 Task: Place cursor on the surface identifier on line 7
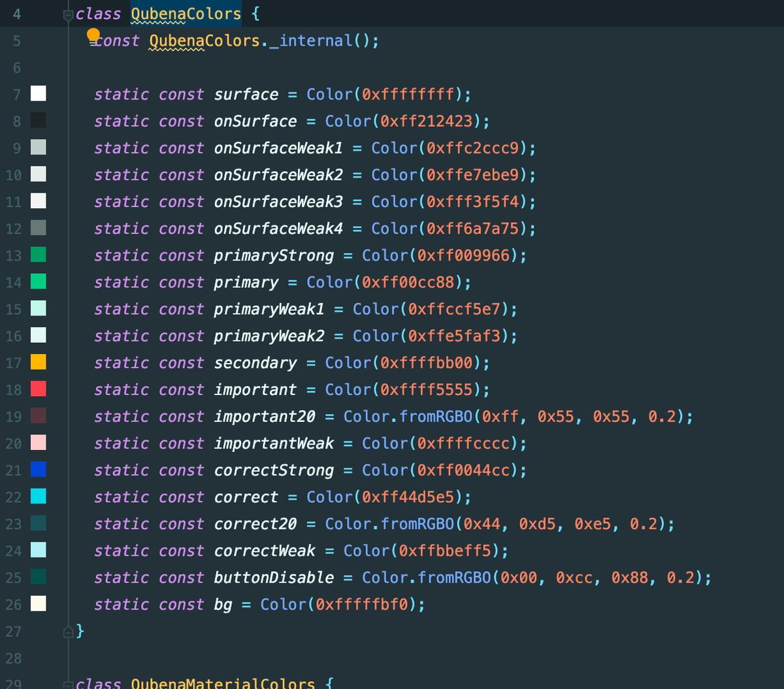pos(246,94)
